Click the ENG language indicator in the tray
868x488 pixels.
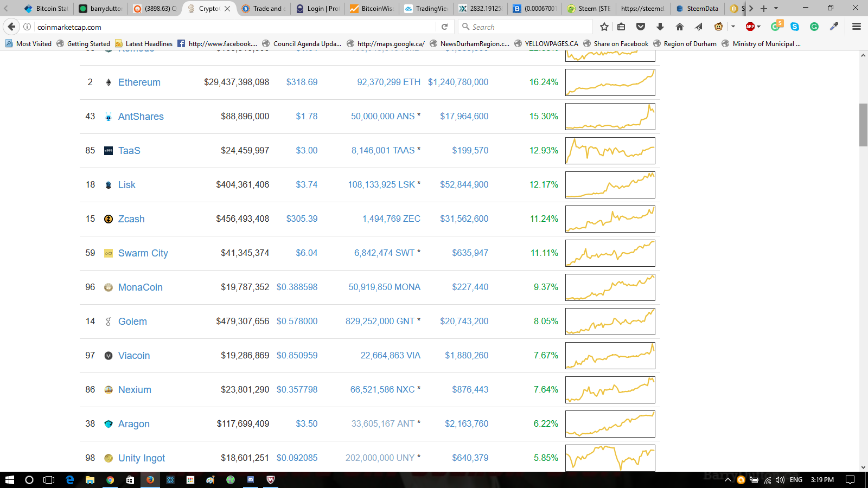coord(796,480)
